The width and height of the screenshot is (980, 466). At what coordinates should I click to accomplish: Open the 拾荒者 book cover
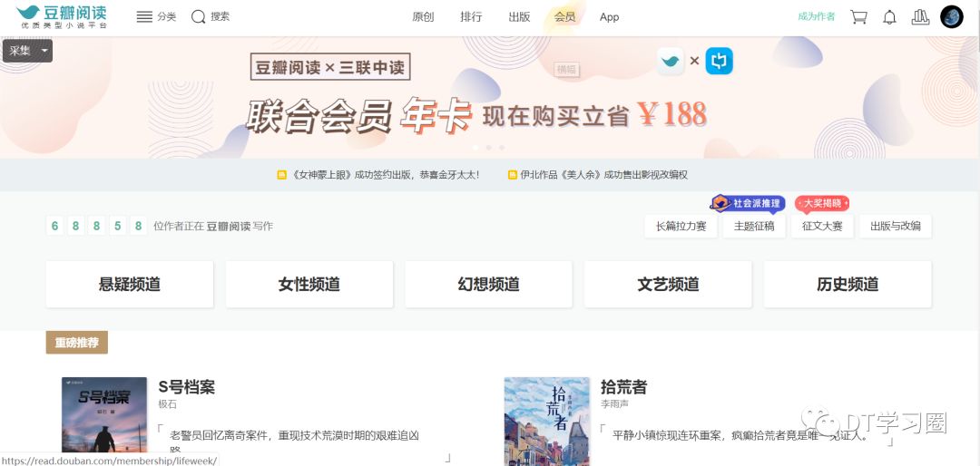[547, 421]
